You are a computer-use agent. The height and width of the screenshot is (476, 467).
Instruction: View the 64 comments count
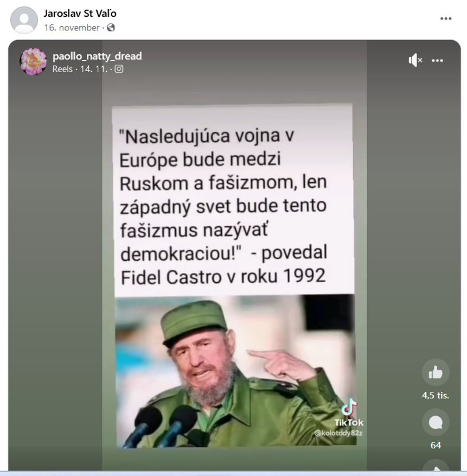click(436, 445)
